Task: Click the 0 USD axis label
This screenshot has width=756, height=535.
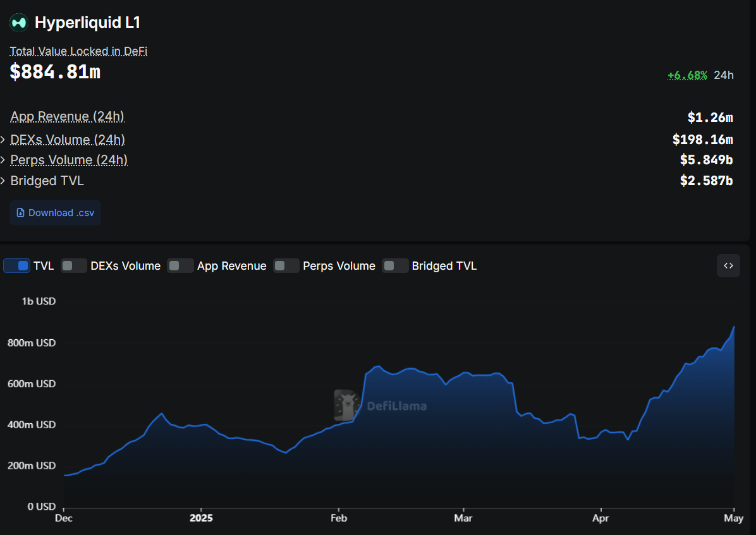Action: pyautogui.click(x=42, y=507)
